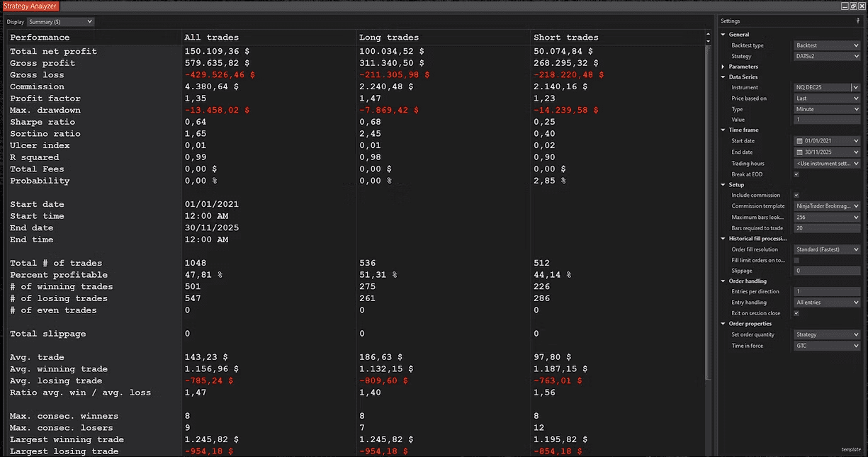Open the Display Summary ($) dropdown

tap(60, 21)
